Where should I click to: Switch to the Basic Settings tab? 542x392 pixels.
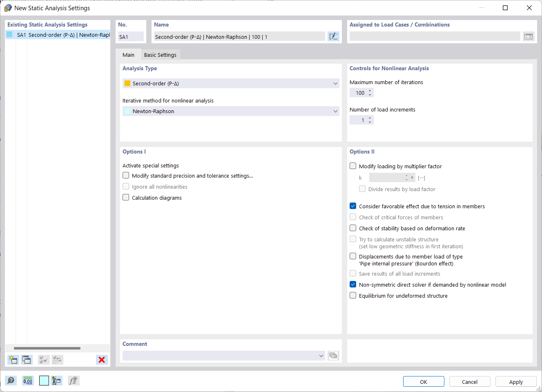click(160, 54)
